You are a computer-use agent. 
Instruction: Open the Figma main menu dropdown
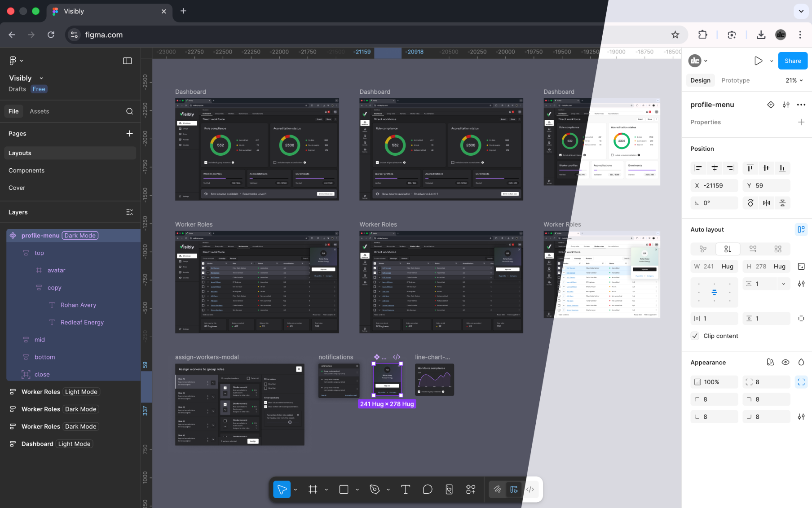(16, 61)
